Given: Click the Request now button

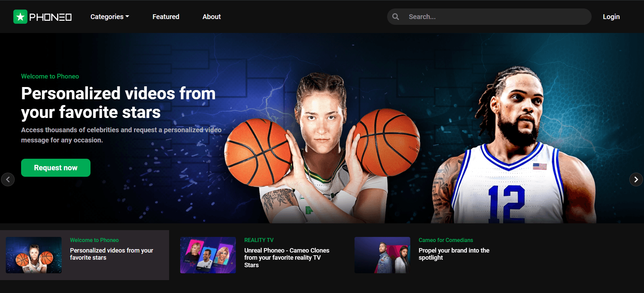Looking at the screenshot, I should click(56, 168).
